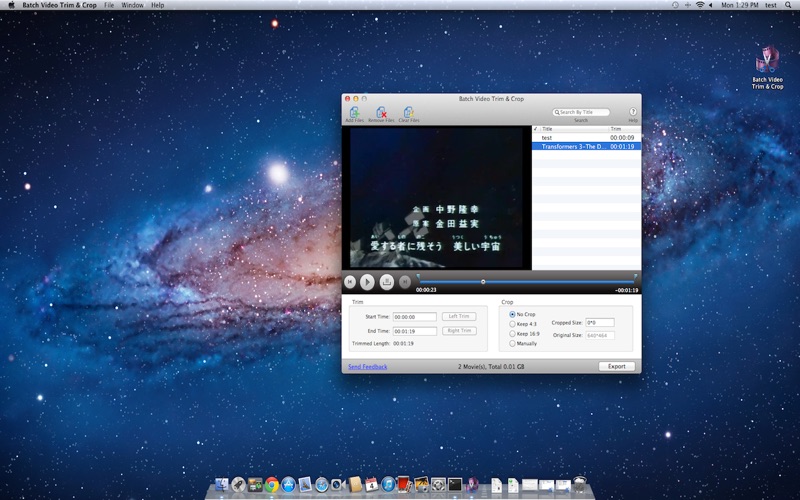This screenshot has width=800, height=500.
Task: Select the Keep 16:9 crop option
Action: click(x=513, y=334)
